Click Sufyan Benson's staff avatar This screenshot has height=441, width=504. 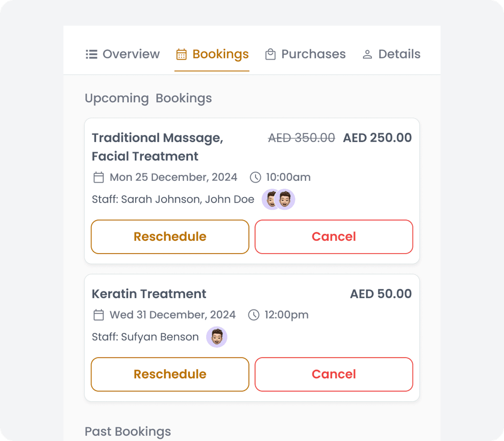pyautogui.click(x=217, y=337)
